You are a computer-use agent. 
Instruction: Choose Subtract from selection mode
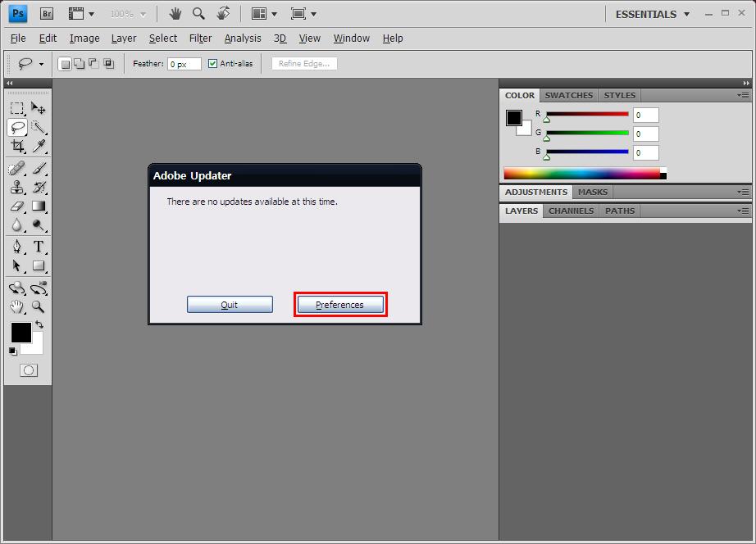coord(93,64)
